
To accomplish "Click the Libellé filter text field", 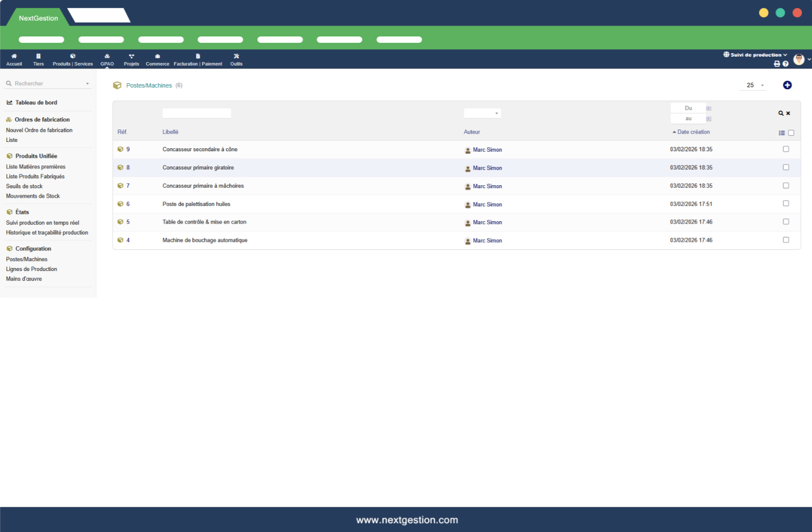I will click(197, 113).
